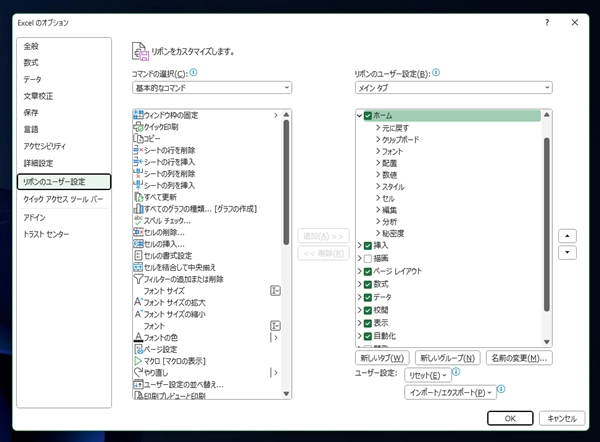
Task: Select the コピー command icon
Action: [x=138, y=138]
